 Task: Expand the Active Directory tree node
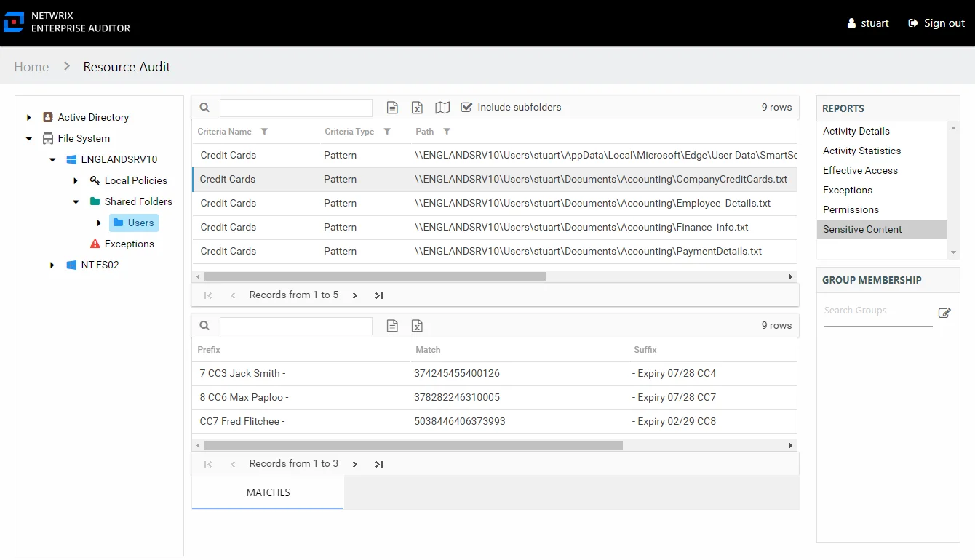28,117
